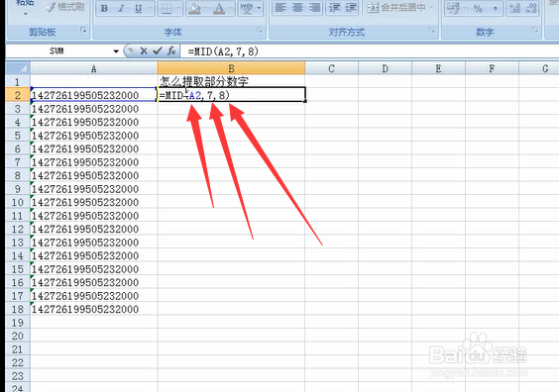Open Name Box dropdown arrow
559x392 pixels.
[x=116, y=51]
